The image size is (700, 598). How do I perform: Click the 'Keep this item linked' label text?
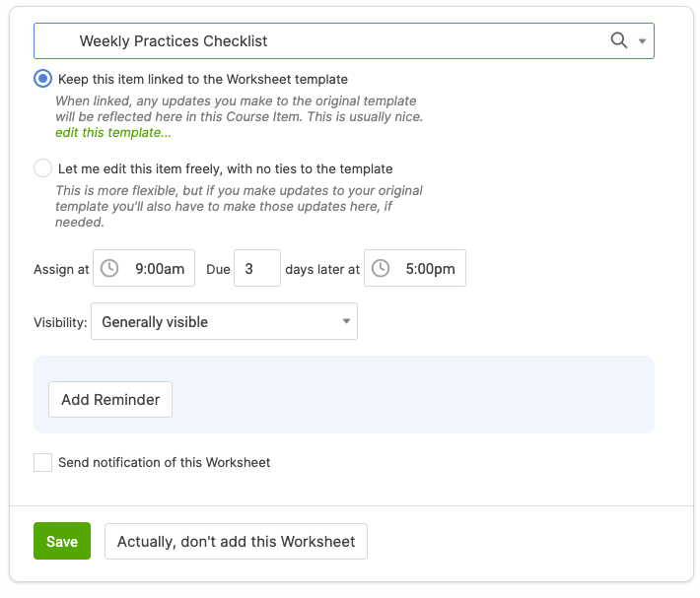[202, 79]
